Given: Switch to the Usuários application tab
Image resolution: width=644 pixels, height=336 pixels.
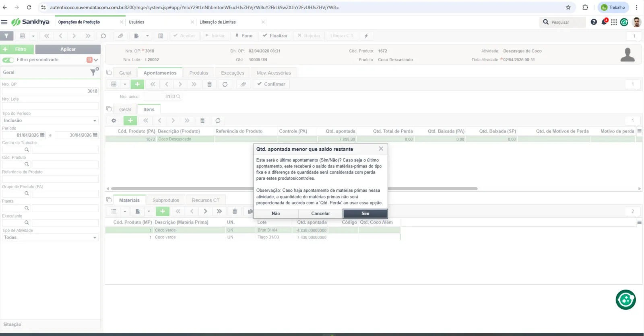Looking at the screenshot, I should pyautogui.click(x=136, y=22).
